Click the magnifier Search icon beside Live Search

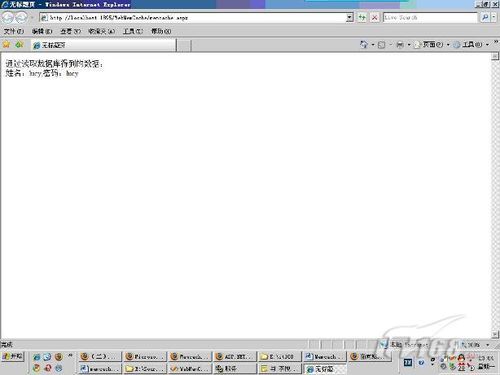485,17
